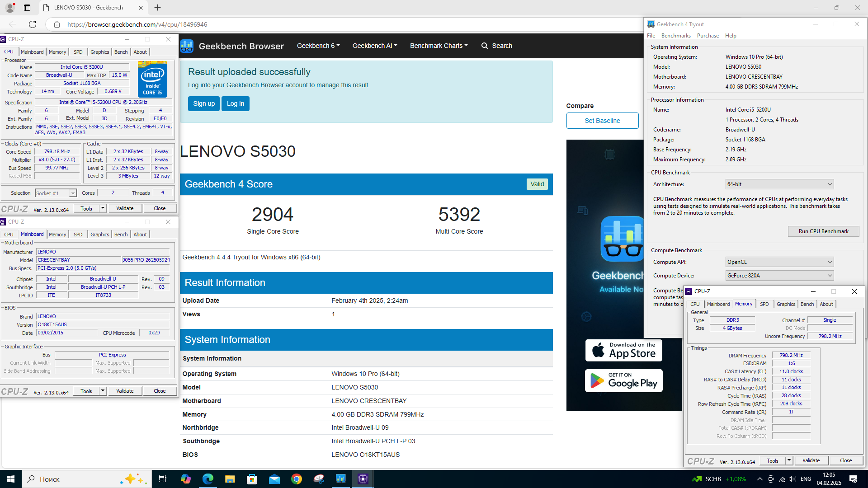Screen dimensions: 868x488
Task: Click the ENG language indicator
Action: 806,479
